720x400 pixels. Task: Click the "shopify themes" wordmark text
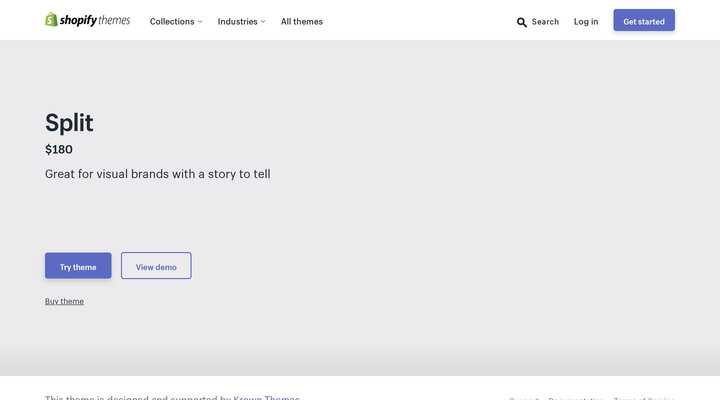(x=95, y=20)
